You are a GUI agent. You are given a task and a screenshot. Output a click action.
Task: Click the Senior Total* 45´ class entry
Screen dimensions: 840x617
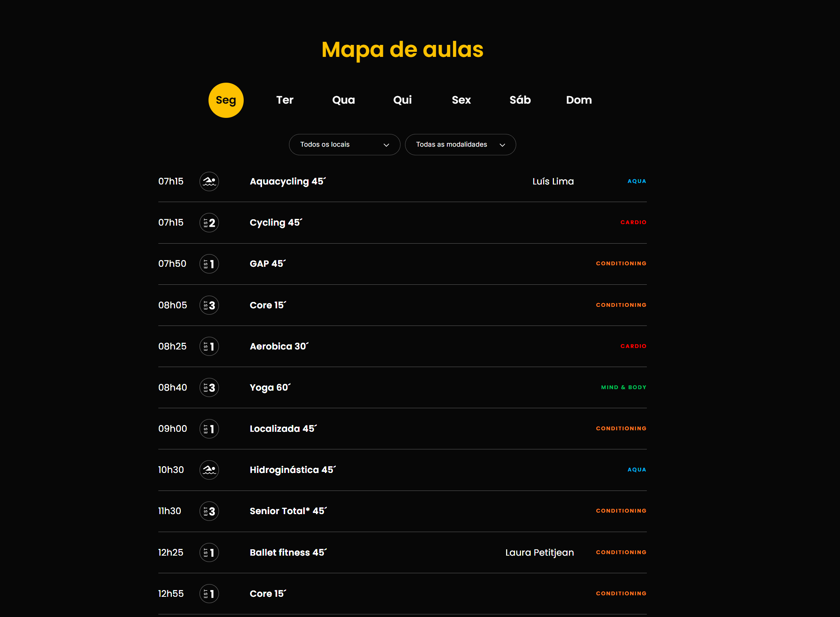[288, 511]
